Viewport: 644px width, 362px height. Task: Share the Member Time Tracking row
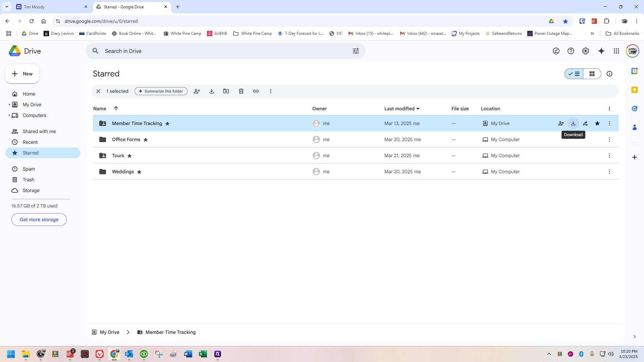(561, 123)
